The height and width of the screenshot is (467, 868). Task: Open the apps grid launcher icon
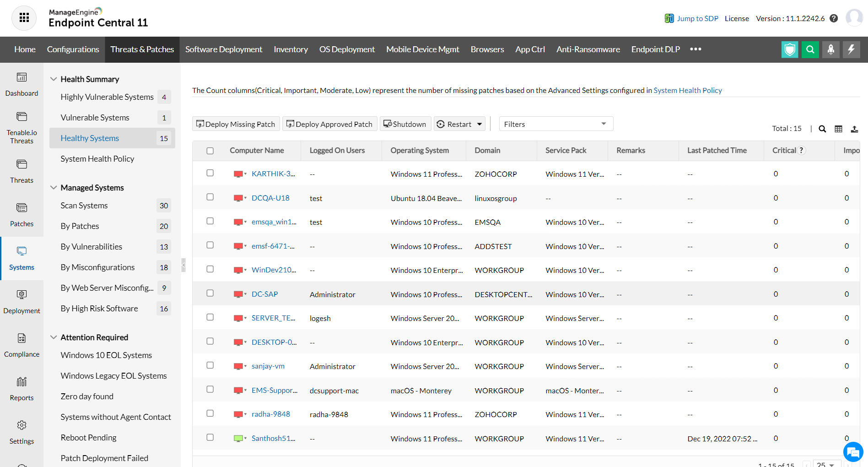tap(24, 18)
